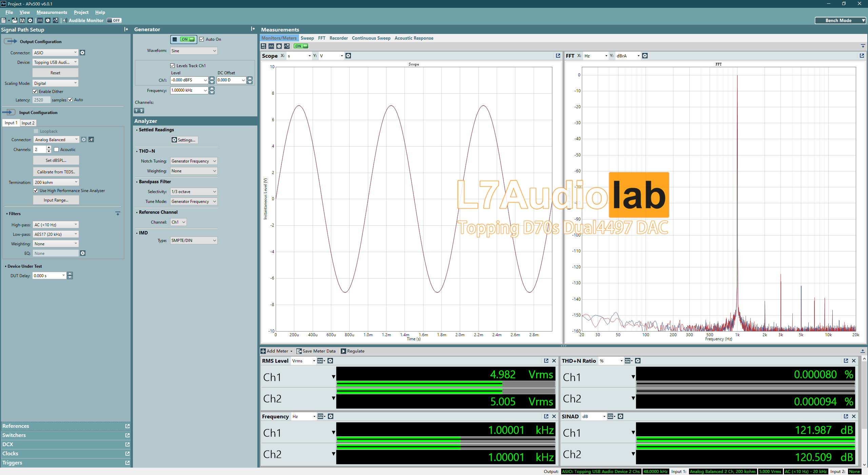This screenshot has height=475, width=868.
Task: Click the Calibrate from TEDS button
Action: 57,172
